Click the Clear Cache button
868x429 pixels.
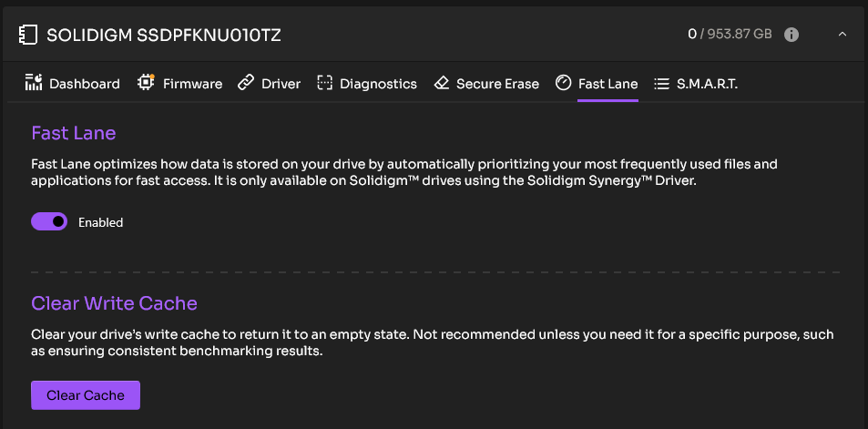coord(86,395)
